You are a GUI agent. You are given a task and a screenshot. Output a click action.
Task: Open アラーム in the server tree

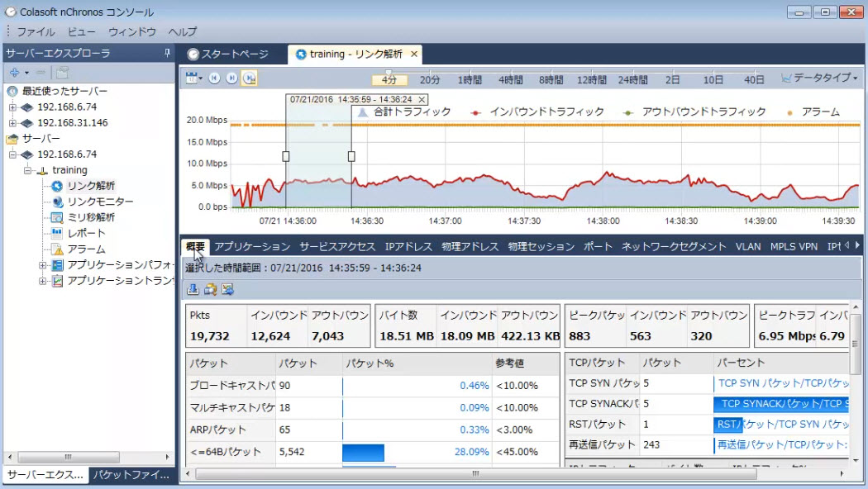coord(86,249)
